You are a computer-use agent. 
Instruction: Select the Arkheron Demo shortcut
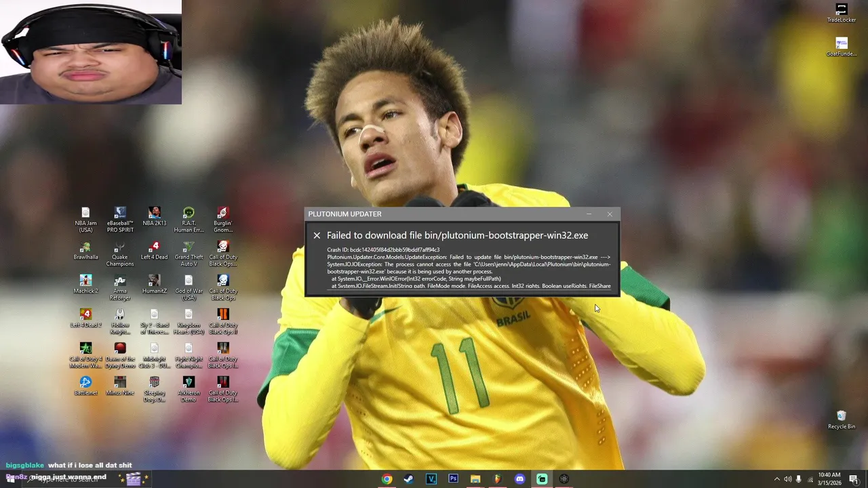[189, 389]
